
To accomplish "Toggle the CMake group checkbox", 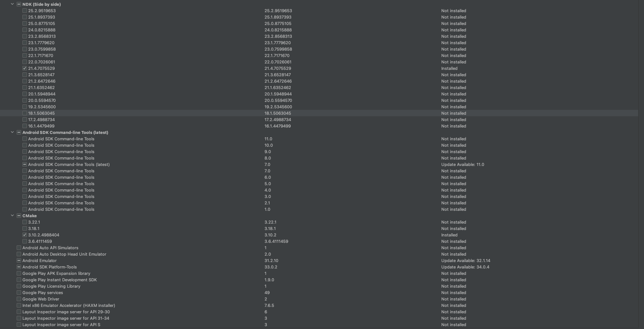I will tap(19, 216).
